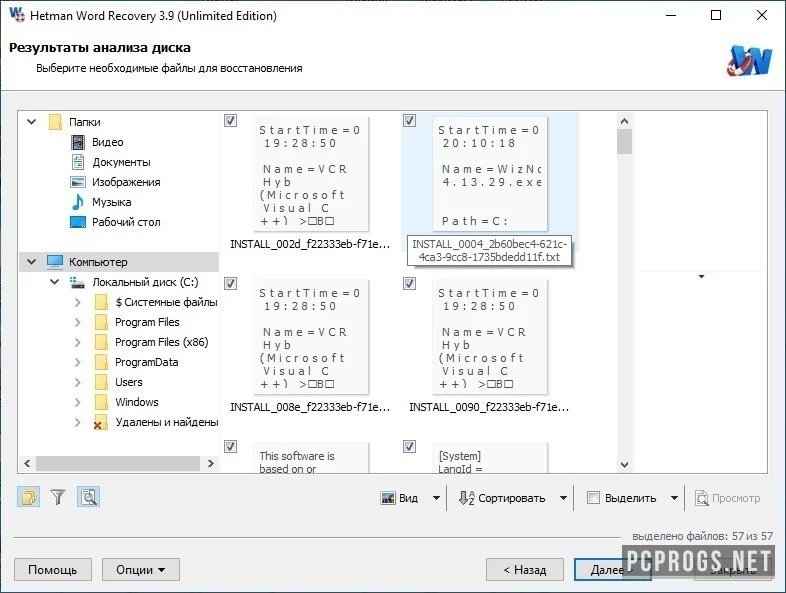The image size is (786, 593).
Task: Click the tree horizontal scrollbar thumb
Action: click(x=118, y=464)
